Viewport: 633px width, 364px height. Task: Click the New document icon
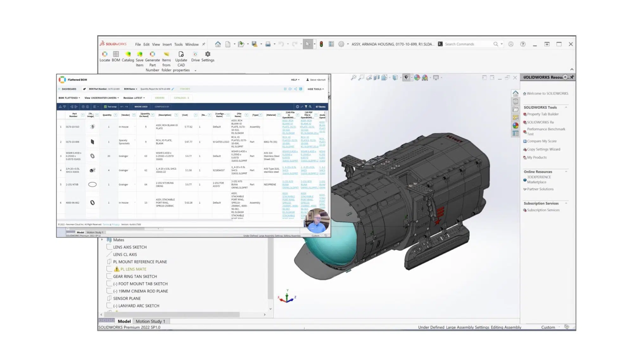[228, 44]
